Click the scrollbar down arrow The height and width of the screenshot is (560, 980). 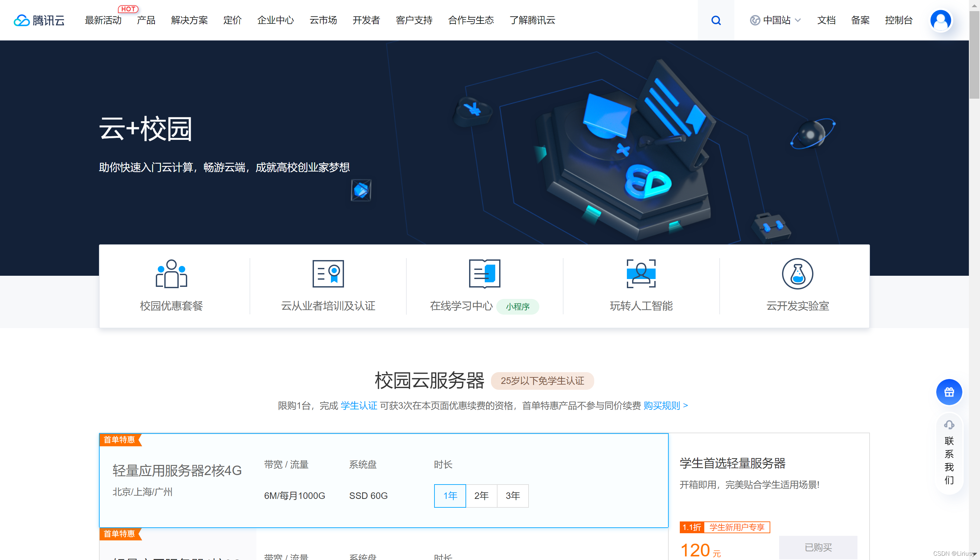pyautogui.click(x=974, y=555)
